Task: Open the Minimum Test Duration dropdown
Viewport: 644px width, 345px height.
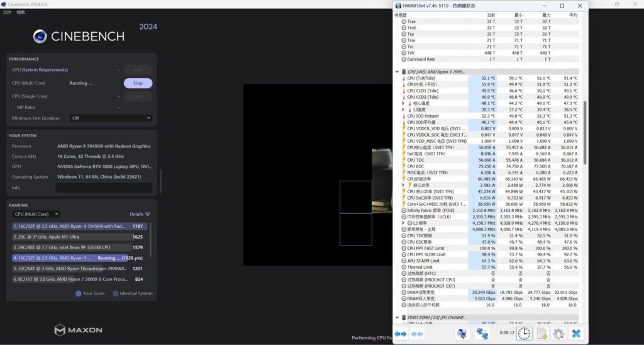Action: tap(111, 118)
